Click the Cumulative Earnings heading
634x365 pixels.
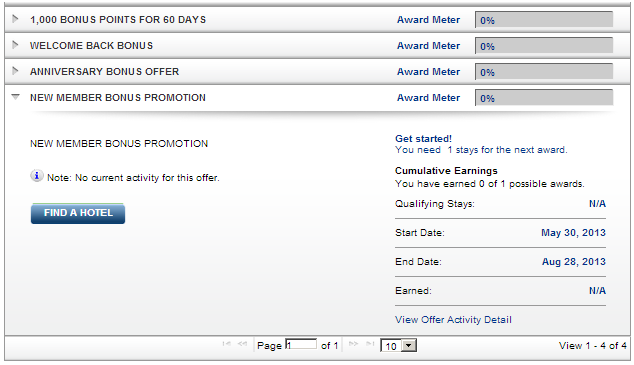click(x=446, y=171)
